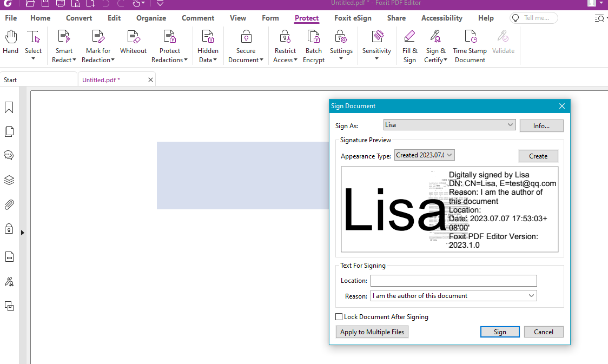Cancel the Sign Document dialog
Screen dimensions: 608x364
tap(543, 332)
